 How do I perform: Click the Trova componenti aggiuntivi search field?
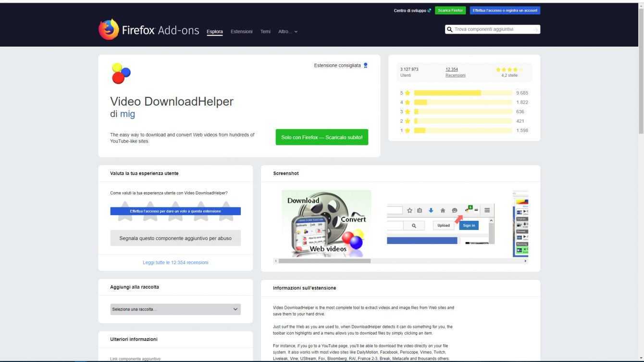(494, 29)
